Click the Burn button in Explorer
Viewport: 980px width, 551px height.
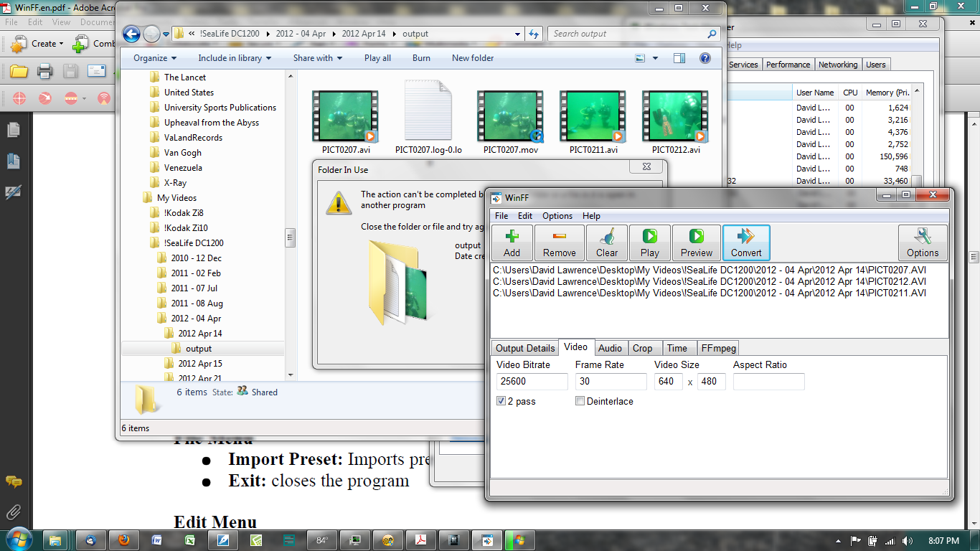tap(421, 58)
